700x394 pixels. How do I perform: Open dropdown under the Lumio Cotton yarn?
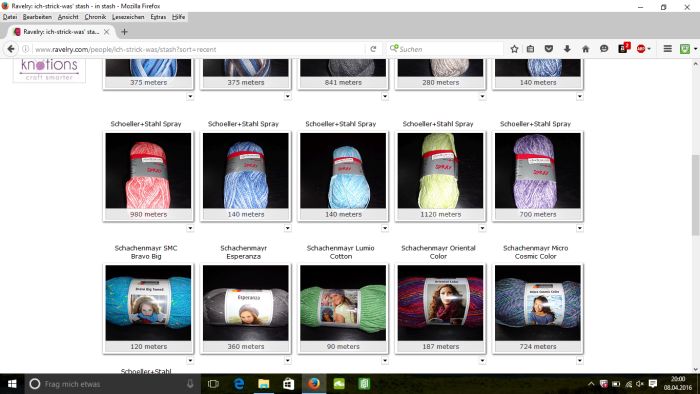click(x=385, y=361)
